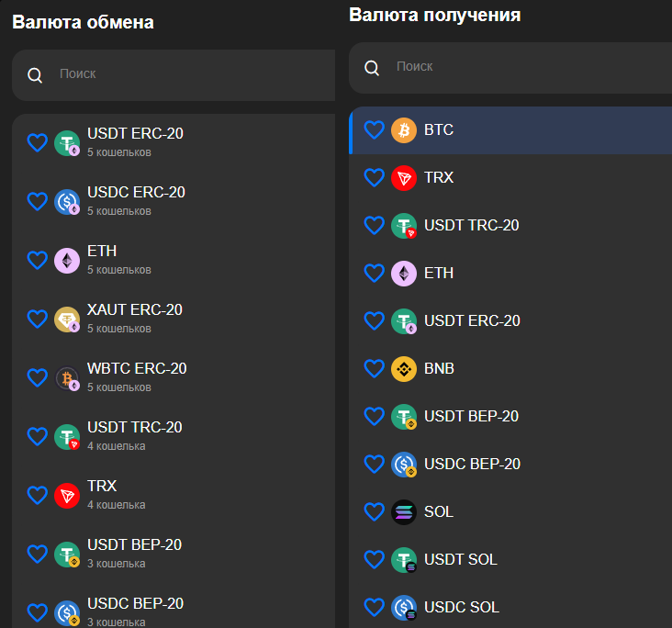Favorite TRX in Валюта получения list

point(375,177)
